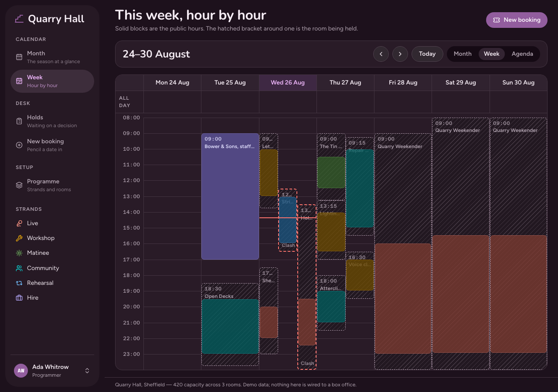Click the Today button
Image resolution: width=558 pixels, height=392 pixels.
pos(427,54)
